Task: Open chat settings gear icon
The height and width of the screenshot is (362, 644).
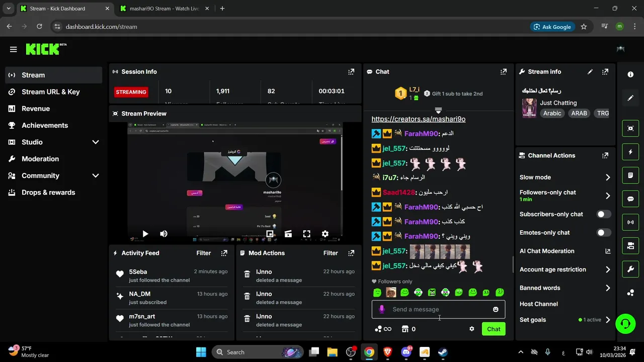Action: (x=471, y=329)
